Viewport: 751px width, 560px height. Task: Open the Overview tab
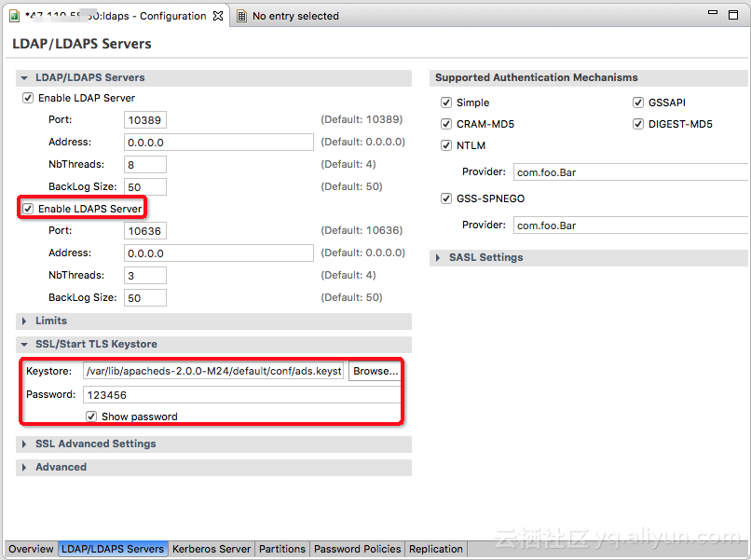click(x=31, y=549)
